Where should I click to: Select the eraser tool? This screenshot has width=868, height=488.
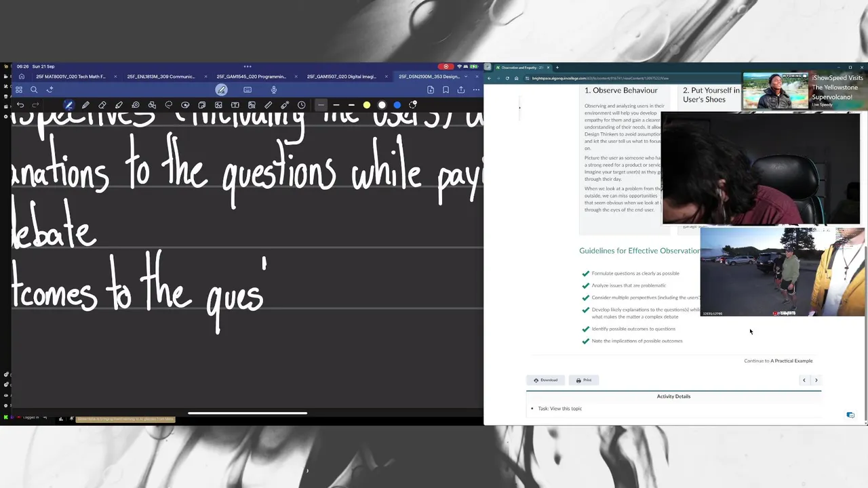pyautogui.click(x=102, y=105)
